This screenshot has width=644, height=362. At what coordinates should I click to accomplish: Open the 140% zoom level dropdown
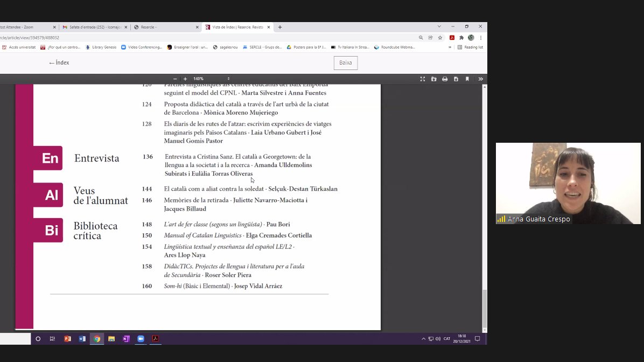212,79
